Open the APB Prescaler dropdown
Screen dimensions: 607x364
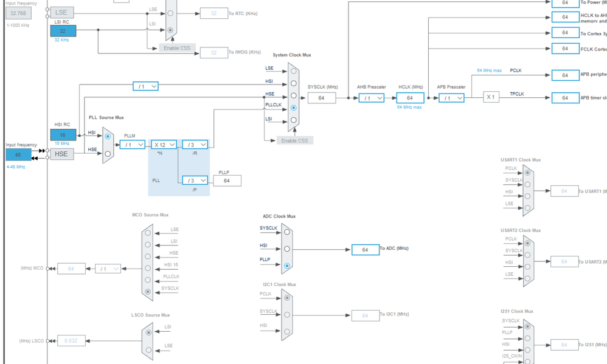(x=451, y=98)
